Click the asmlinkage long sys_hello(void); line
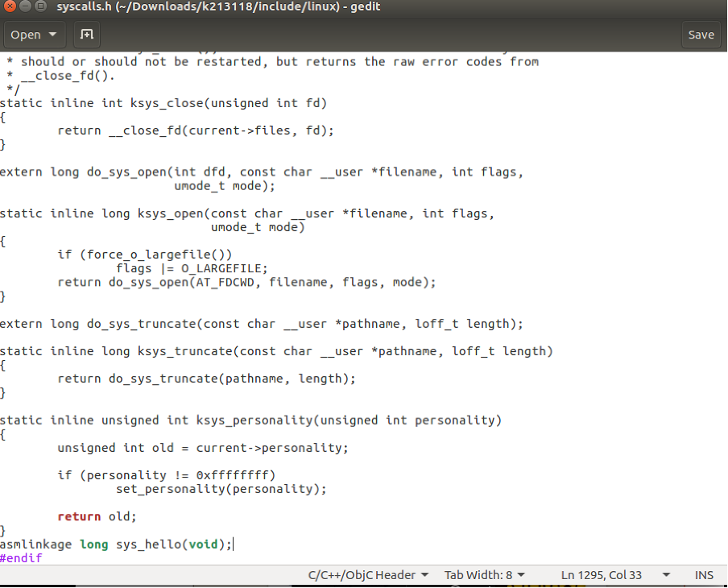Screen dimensions: 728x588 pyautogui.click(x=116, y=544)
